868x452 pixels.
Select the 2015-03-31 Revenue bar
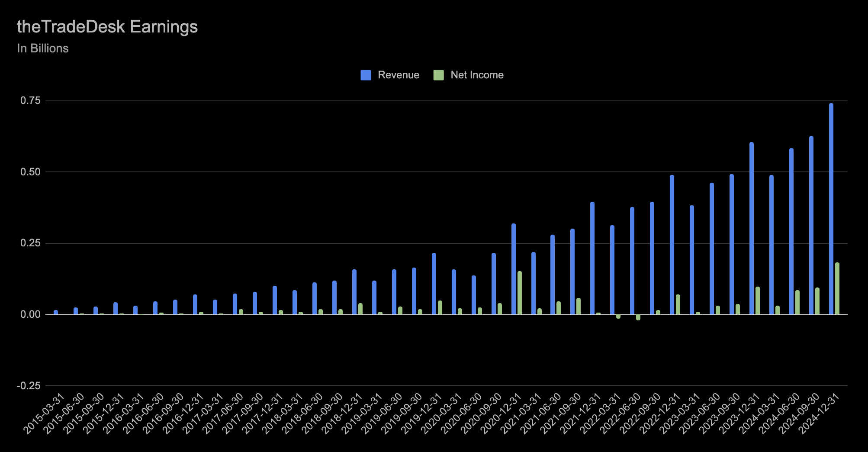[56, 312]
